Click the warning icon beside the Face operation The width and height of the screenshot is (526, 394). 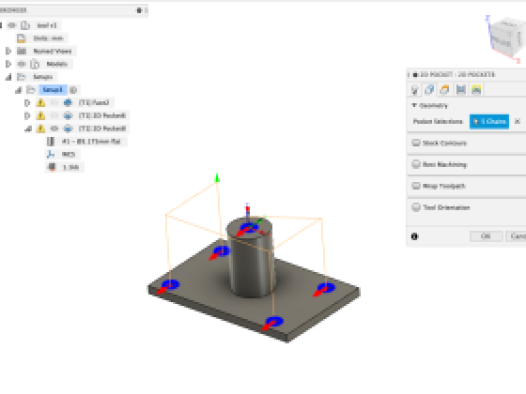click(x=41, y=103)
